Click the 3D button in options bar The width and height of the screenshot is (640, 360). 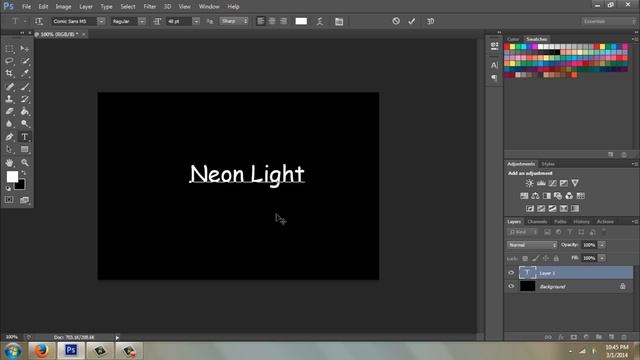430,21
